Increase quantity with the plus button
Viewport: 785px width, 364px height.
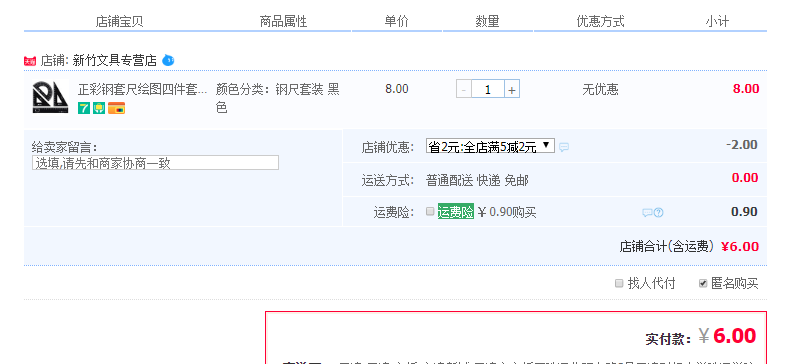pos(512,90)
